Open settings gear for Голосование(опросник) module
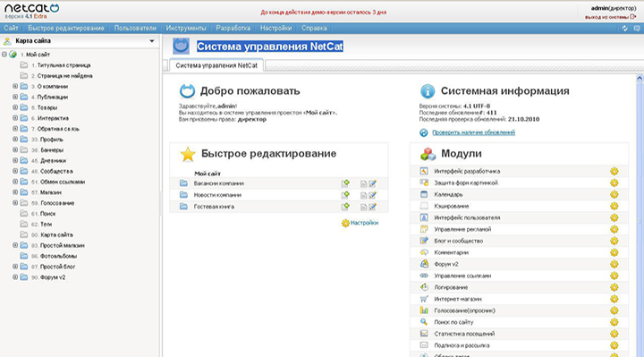644x357 pixels. pyautogui.click(x=614, y=310)
